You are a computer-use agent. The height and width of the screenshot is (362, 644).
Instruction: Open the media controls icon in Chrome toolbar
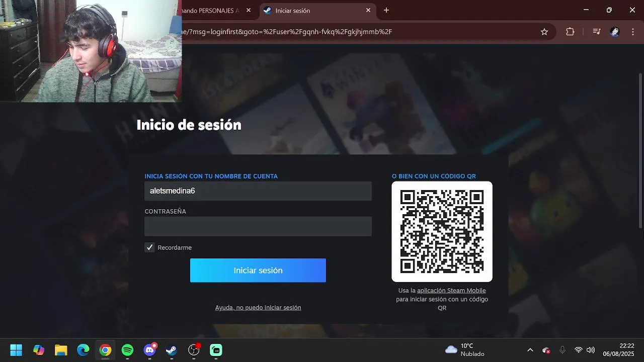click(597, 32)
